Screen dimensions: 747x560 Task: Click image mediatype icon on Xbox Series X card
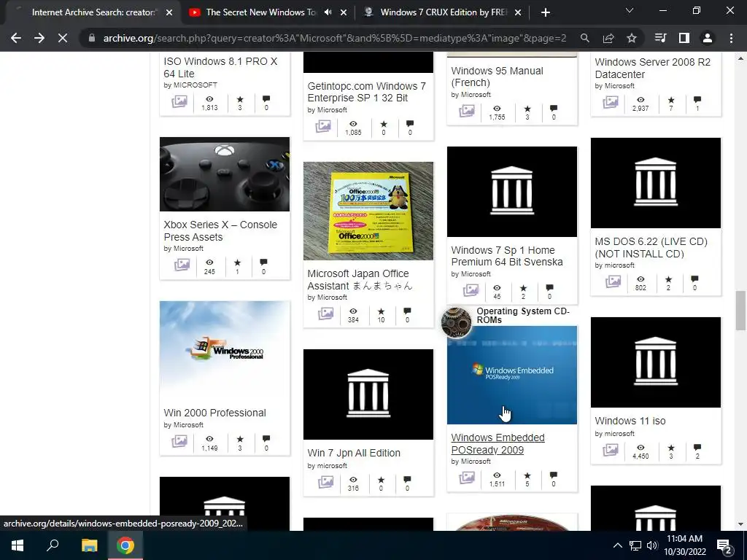[x=182, y=265]
